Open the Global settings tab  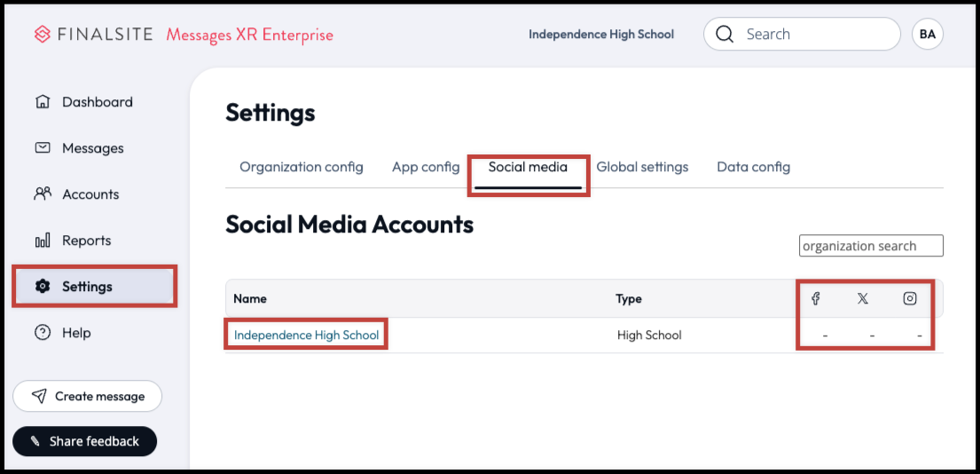[x=642, y=167]
